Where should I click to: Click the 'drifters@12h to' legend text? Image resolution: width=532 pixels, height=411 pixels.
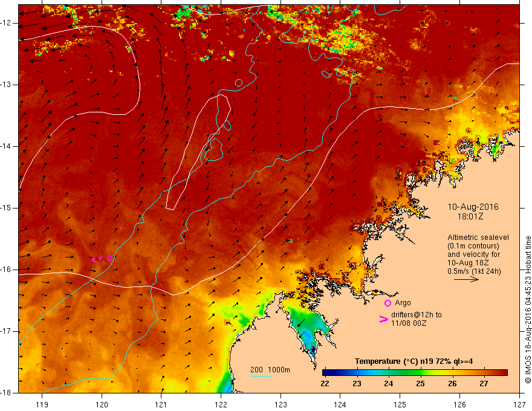coord(417,315)
